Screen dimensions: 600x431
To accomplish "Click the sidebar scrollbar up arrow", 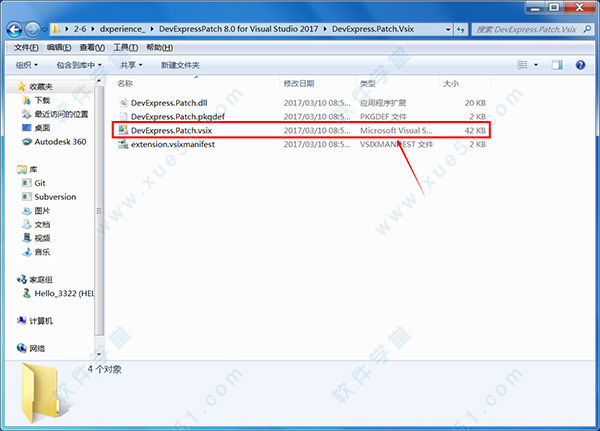I will point(99,81).
